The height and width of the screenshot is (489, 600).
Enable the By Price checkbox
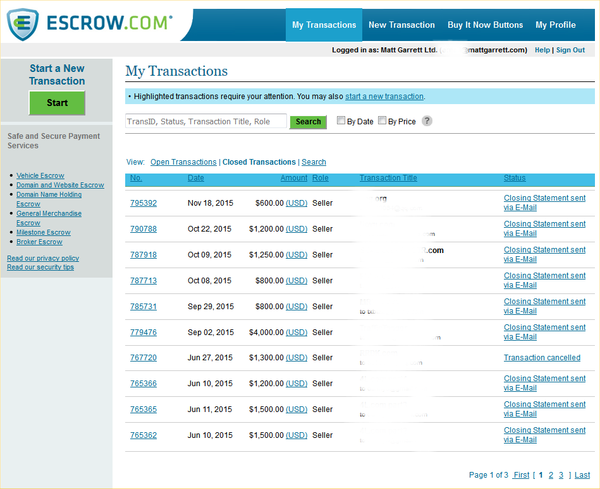click(x=382, y=121)
